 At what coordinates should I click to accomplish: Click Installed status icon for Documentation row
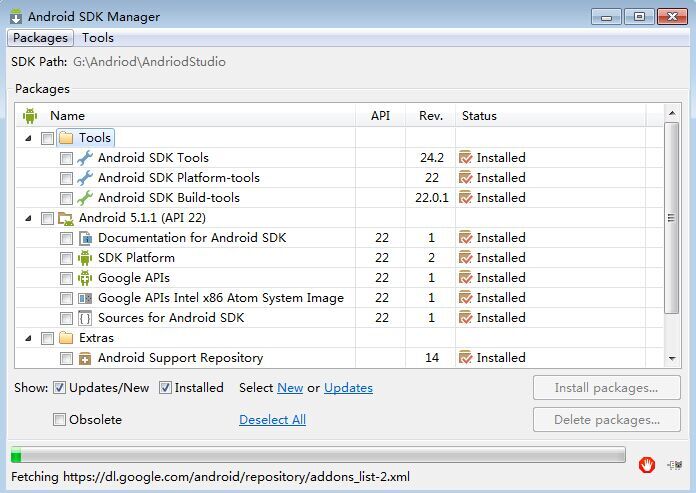[465, 238]
